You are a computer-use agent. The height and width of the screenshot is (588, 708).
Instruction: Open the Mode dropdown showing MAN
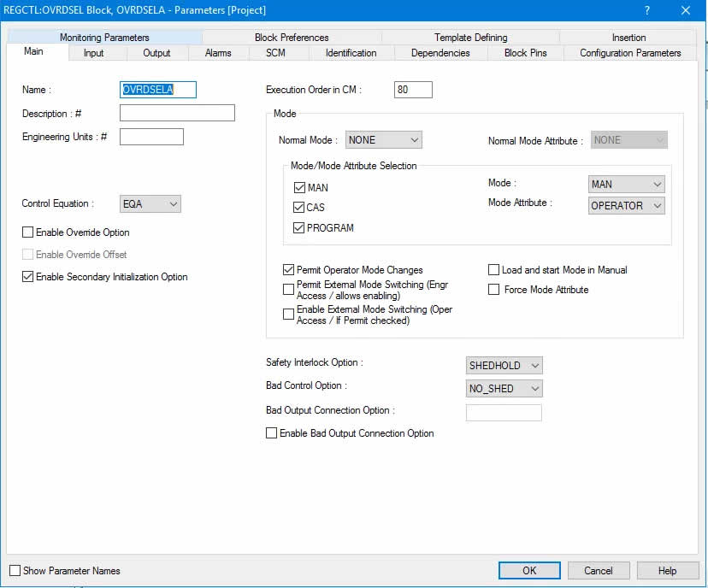[x=626, y=184]
